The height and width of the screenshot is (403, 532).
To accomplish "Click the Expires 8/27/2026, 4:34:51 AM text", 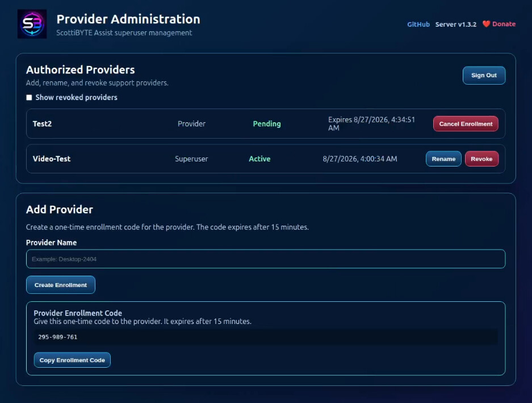I will (x=371, y=124).
